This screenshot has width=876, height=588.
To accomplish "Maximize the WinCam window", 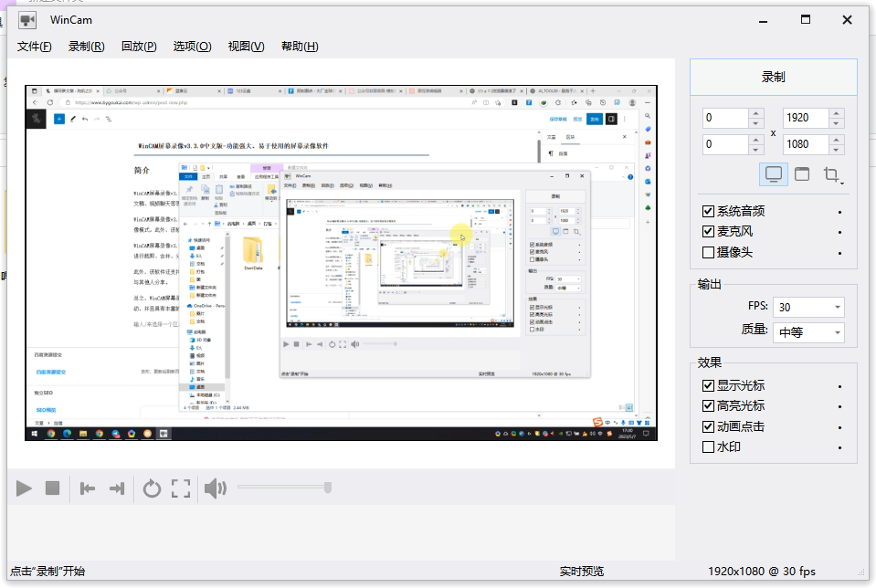I will [805, 19].
